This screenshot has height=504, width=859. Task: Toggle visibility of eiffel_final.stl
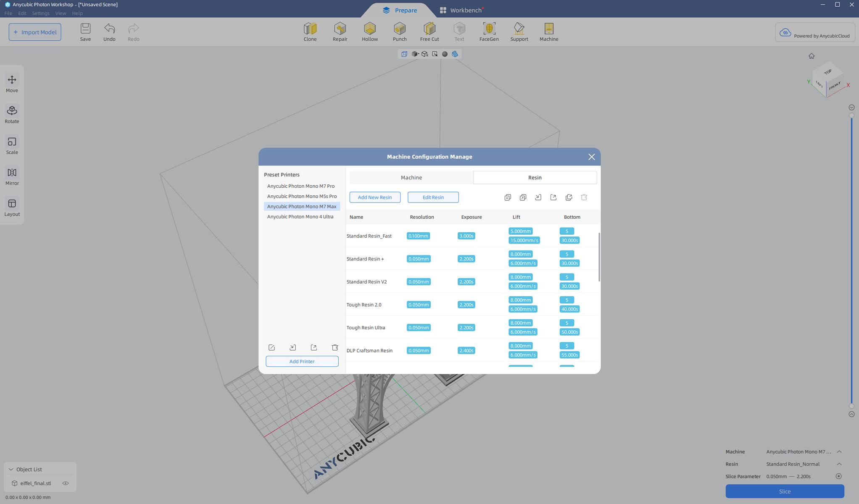click(x=66, y=483)
